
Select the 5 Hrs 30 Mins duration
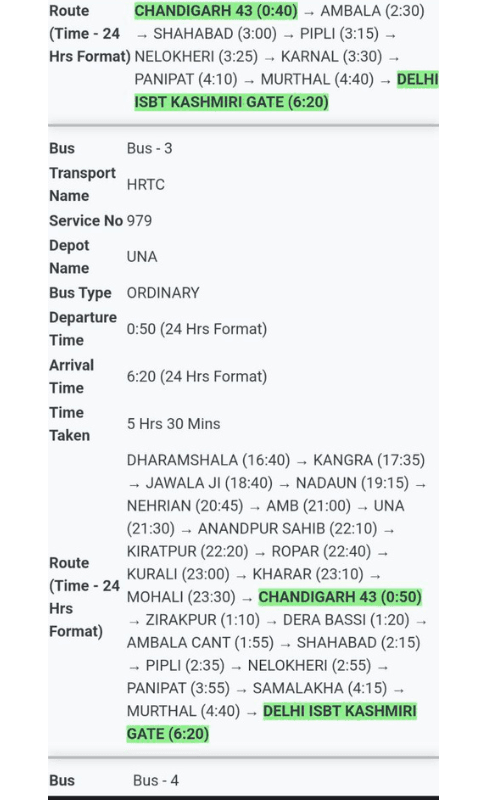click(173, 424)
